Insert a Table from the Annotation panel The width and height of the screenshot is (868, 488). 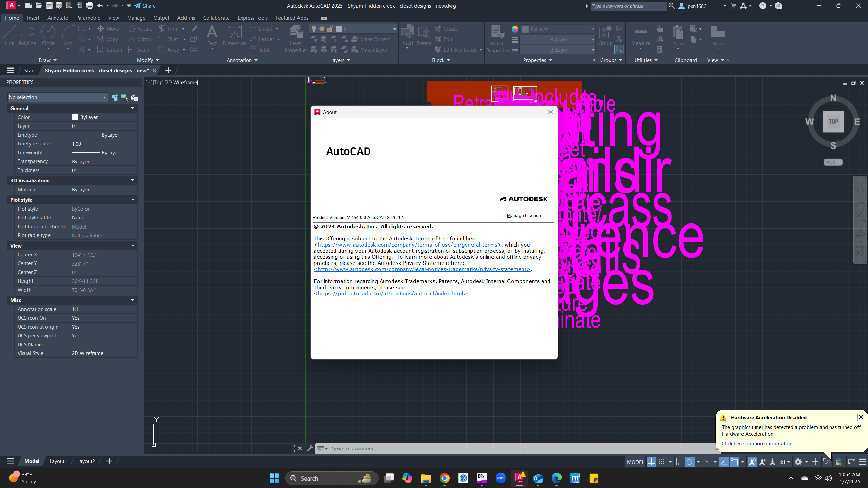[261, 50]
